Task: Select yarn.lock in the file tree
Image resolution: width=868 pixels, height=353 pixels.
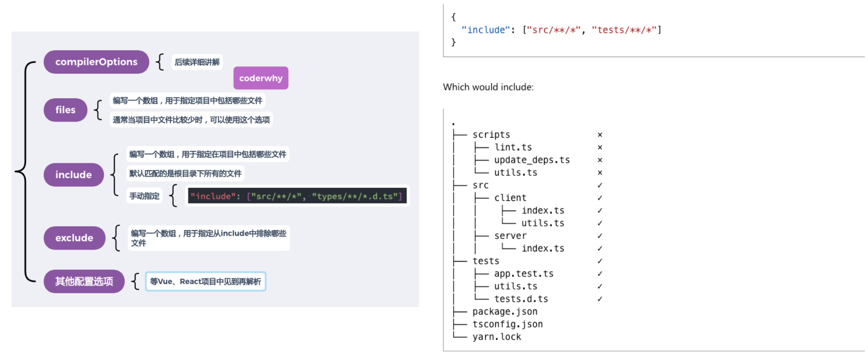Action: pos(496,337)
